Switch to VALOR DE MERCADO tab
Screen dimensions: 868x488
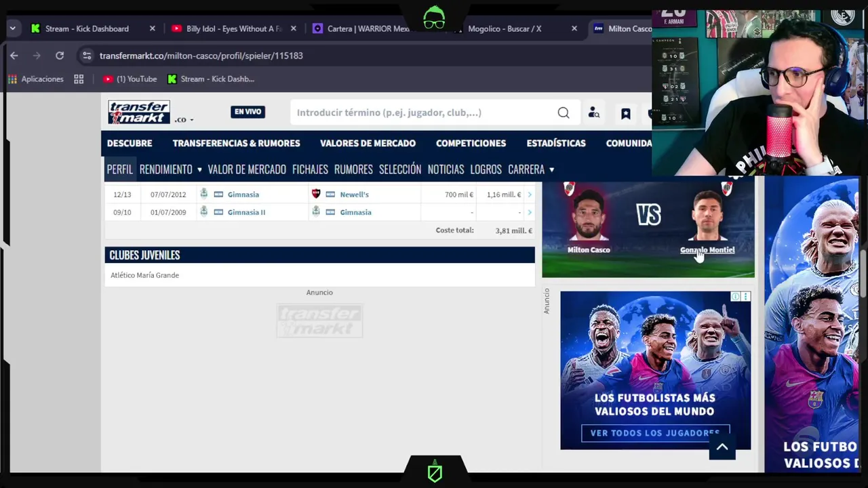(247, 169)
